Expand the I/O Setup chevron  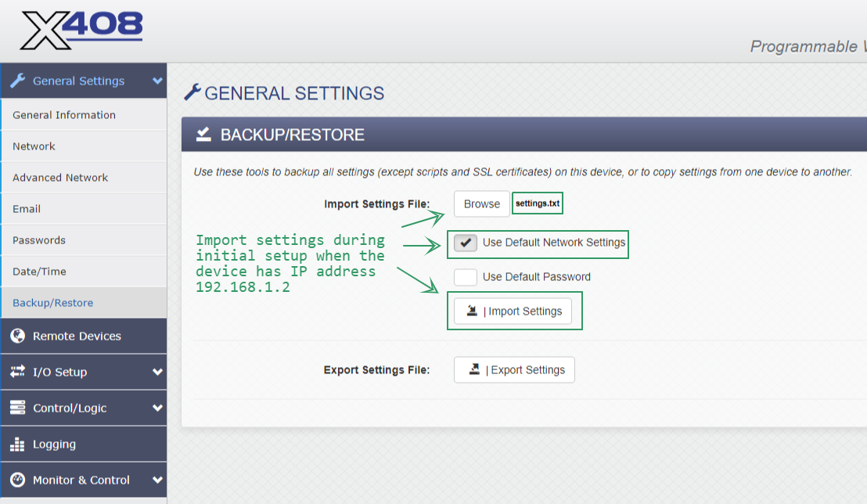157,372
